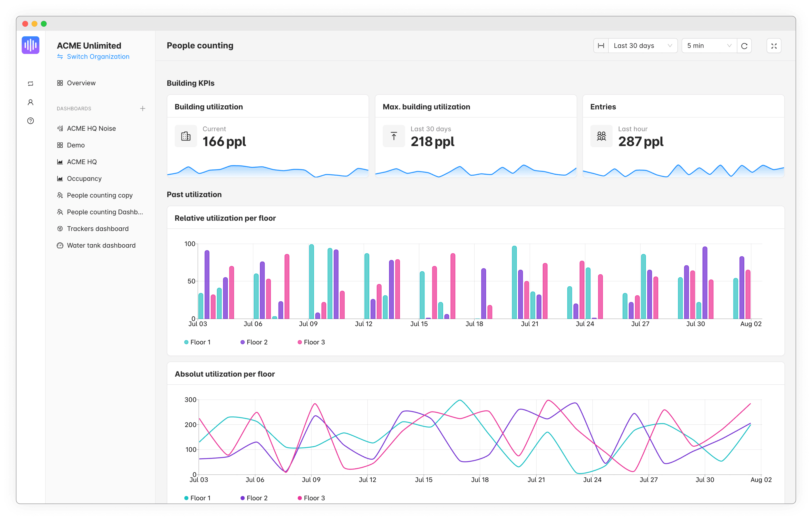Open the Water tank dashboard

[x=101, y=245]
